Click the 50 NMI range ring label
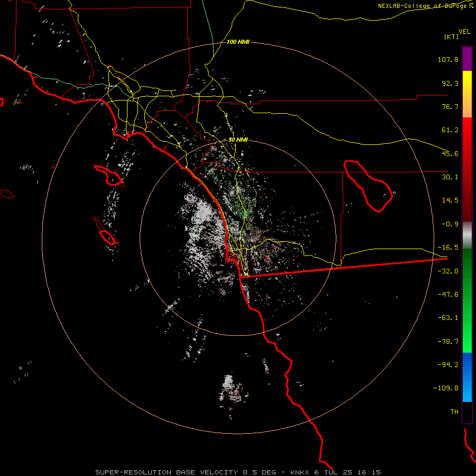This screenshot has height=476, width=476. click(238, 140)
